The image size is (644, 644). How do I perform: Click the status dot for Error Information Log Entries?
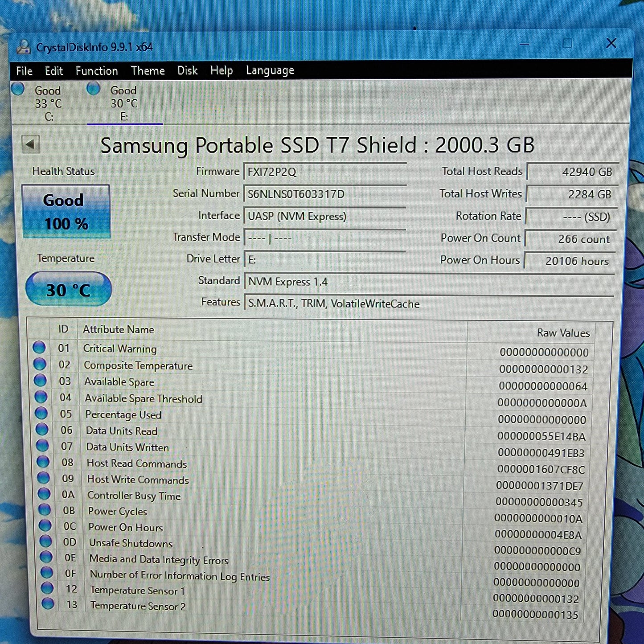coord(46,573)
